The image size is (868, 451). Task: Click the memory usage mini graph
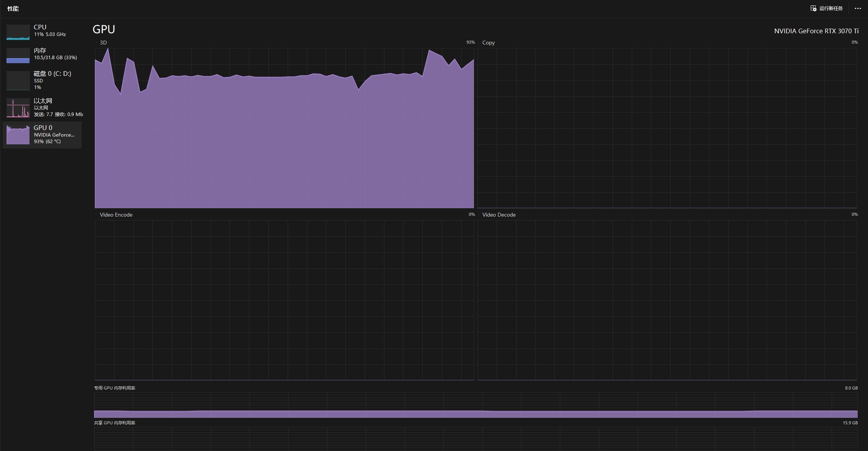(x=18, y=56)
